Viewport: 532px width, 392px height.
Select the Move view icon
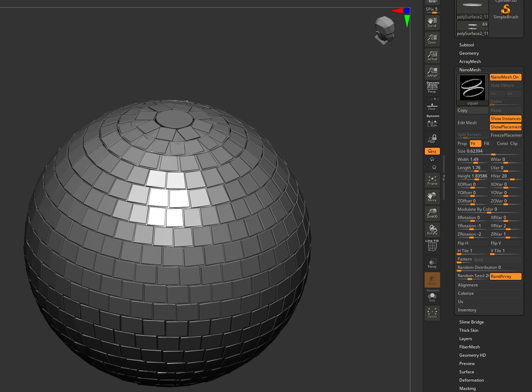coord(432,196)
